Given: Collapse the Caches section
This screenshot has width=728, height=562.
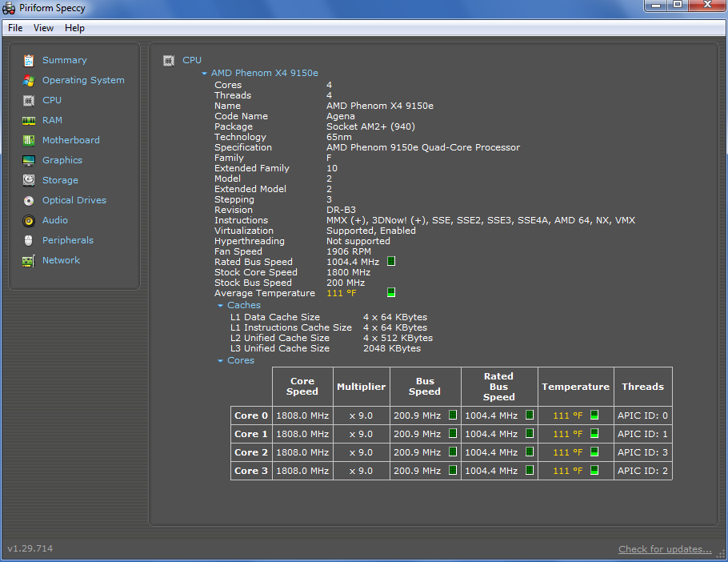Looking at the screenshot, I should (221, 306).
